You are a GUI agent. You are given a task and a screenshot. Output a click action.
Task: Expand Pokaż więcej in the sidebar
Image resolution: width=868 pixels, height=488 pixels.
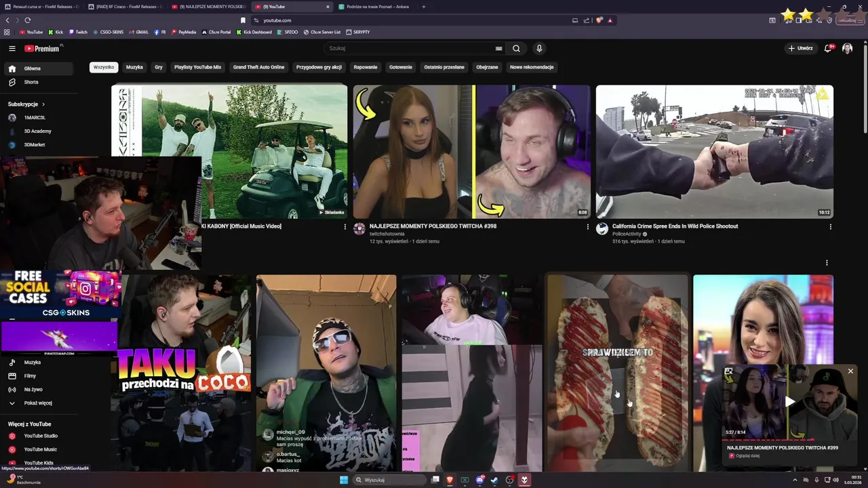38,403
